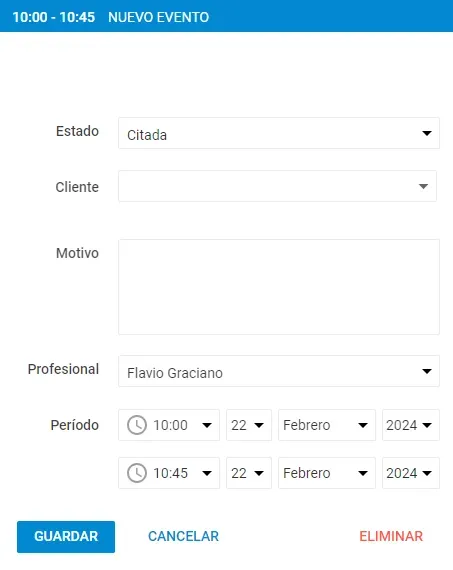Screen dimensions: 453x570
Task: Click the Cliente input field
Action: (x=277, y=186)
